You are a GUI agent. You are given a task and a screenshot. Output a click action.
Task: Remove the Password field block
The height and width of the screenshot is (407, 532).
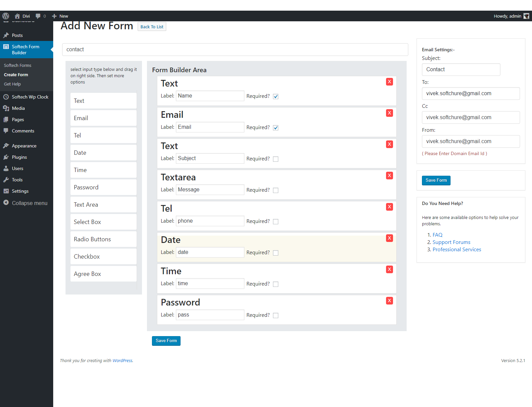tap(389, 301)
